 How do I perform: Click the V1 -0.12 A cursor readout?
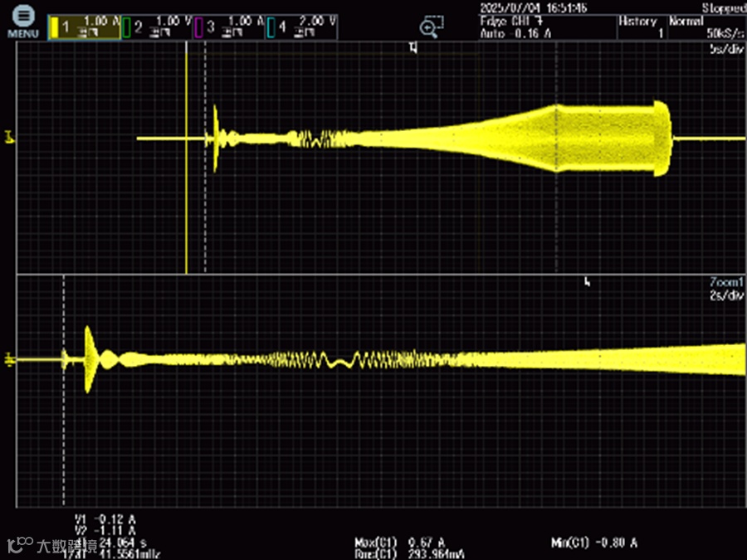tap(105, 519)
